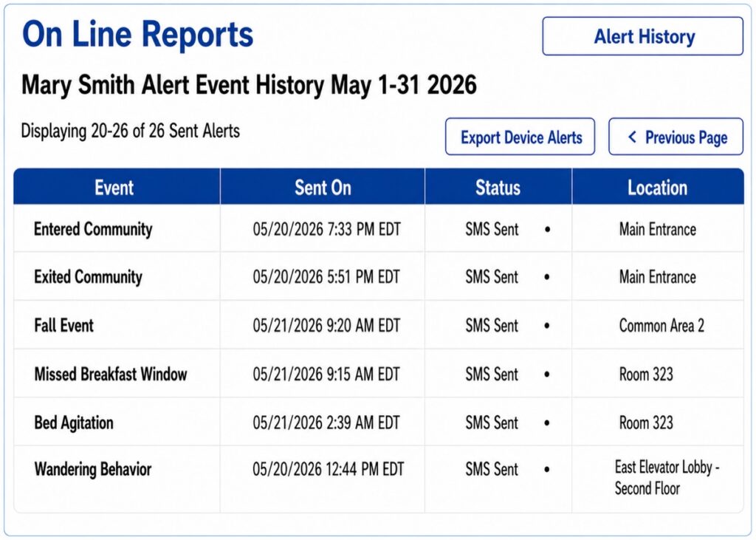The image size is (756, 540).
Task: Click timestamp 05/20/2026 12:44 PM EDT
Action: tap(329, 469)
